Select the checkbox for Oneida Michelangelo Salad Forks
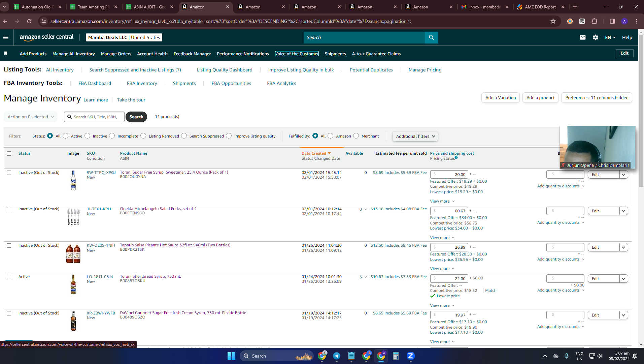The height and width of the screenshot is (364, 644). (x=9, y=209)
